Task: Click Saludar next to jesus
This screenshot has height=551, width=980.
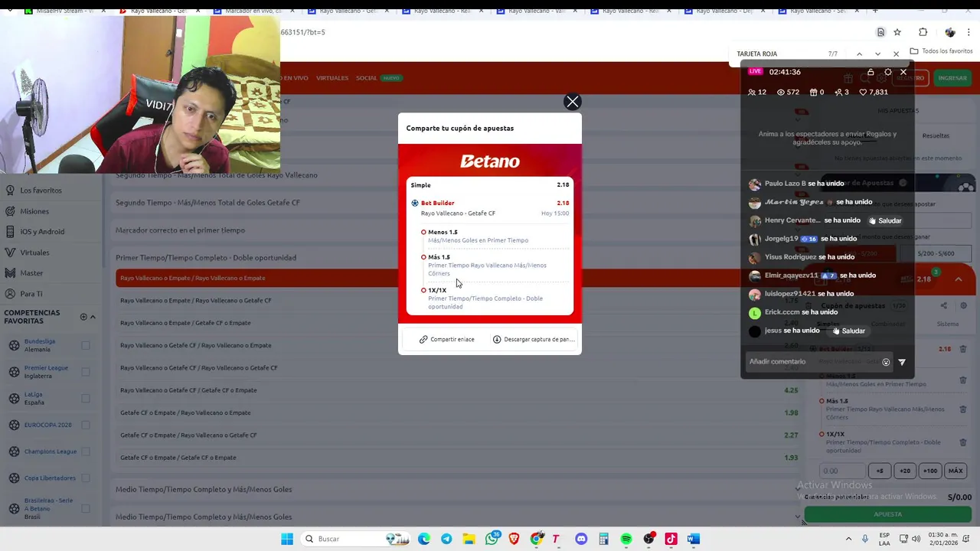Action: [x=848, y=331]
